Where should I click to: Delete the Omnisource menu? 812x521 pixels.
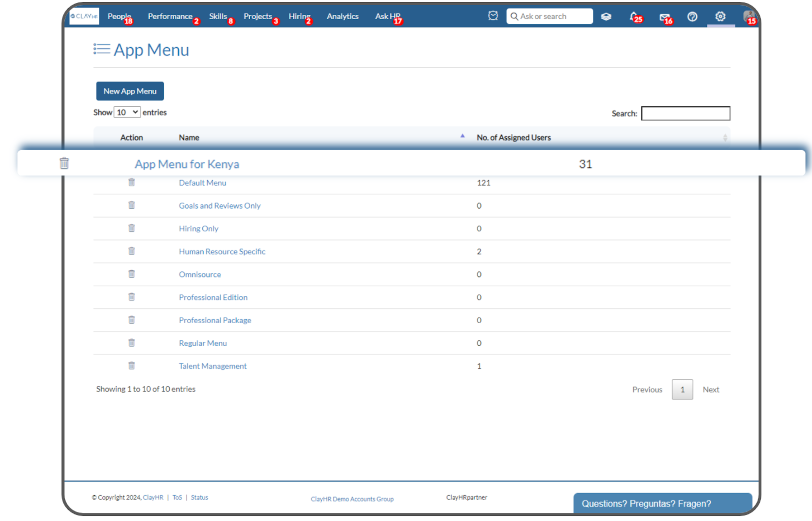pos(131,273)
